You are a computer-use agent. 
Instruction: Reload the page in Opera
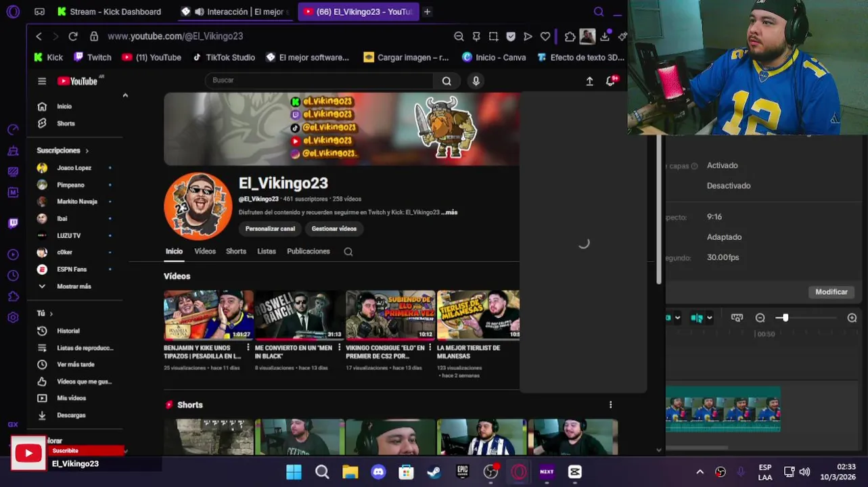point(73,37)
